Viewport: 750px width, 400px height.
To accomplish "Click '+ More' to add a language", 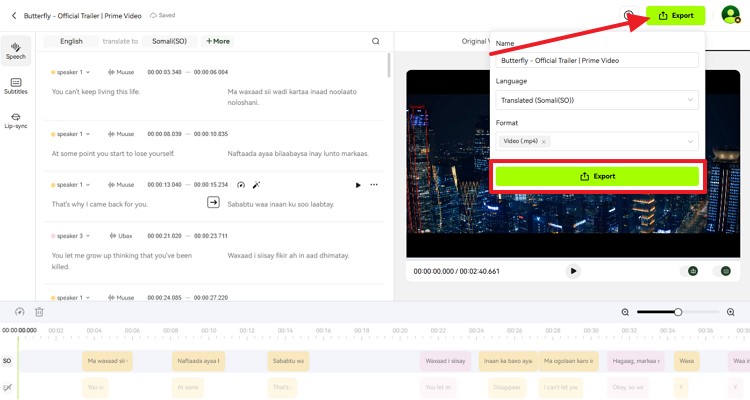I will (x=218, y=41).
